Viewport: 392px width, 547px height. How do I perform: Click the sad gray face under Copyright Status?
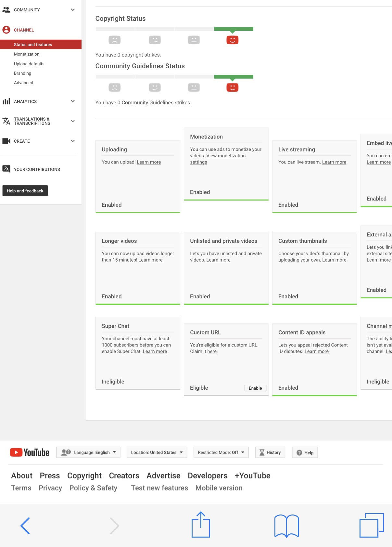click(114, 40)
